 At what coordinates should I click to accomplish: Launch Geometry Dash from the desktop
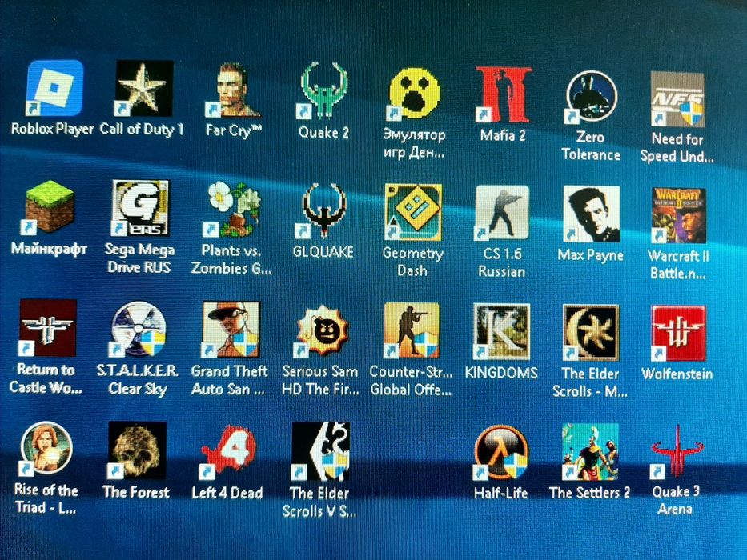coord(413,212)
